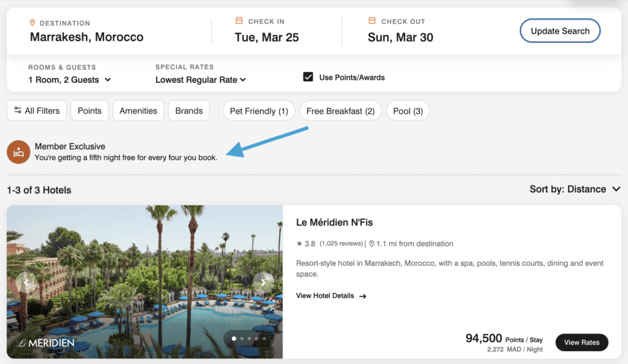This screenshot has width=628, height=364.
Task: Click the check-out calendar icon
Action: (x=372, y=21)
